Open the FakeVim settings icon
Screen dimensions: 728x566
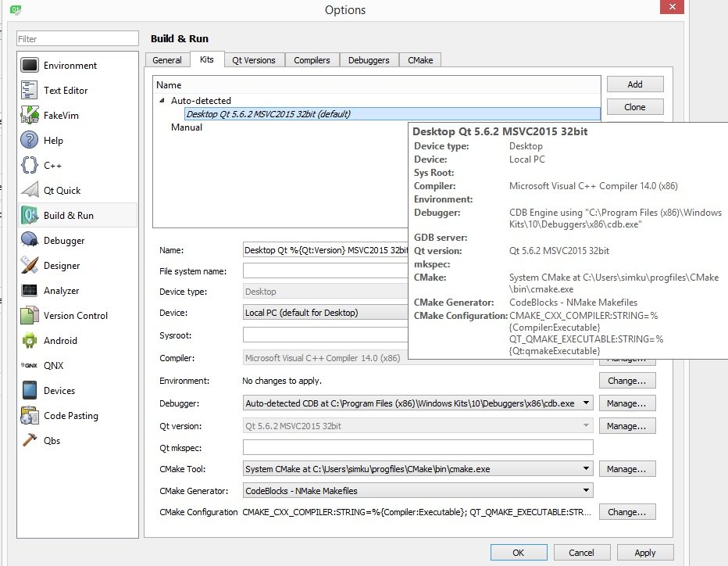30,116
